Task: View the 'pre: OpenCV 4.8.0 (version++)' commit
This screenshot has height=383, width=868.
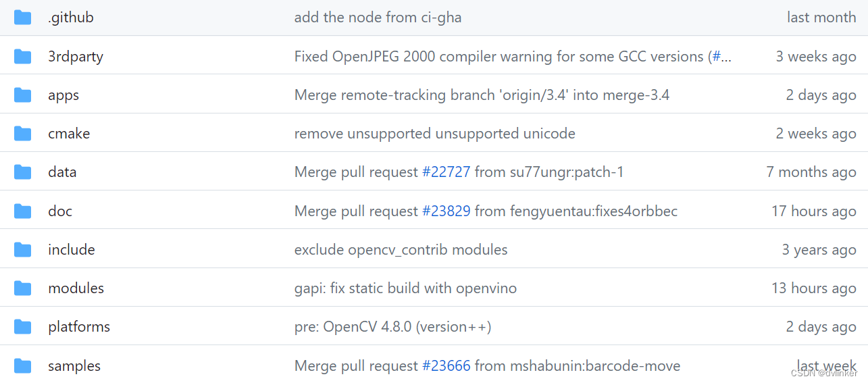Action: [x=392, y=327]
